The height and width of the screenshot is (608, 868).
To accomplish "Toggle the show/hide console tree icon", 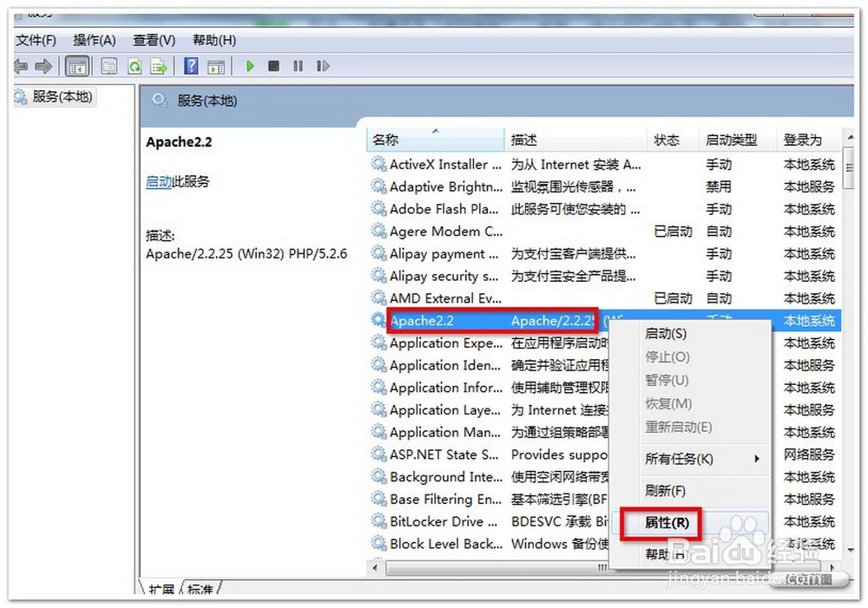I will [77, 67].
